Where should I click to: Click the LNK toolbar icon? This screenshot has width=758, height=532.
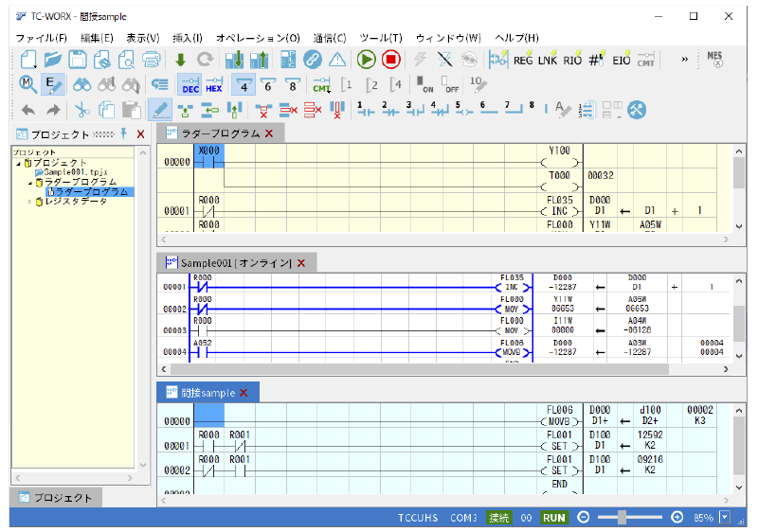click(548, 60)
